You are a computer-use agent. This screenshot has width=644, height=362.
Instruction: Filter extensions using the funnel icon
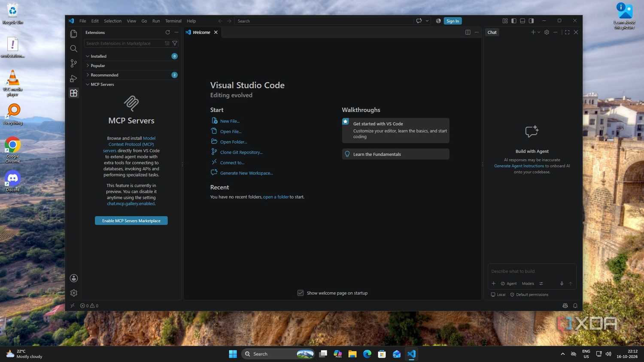[x=175, y=43]
